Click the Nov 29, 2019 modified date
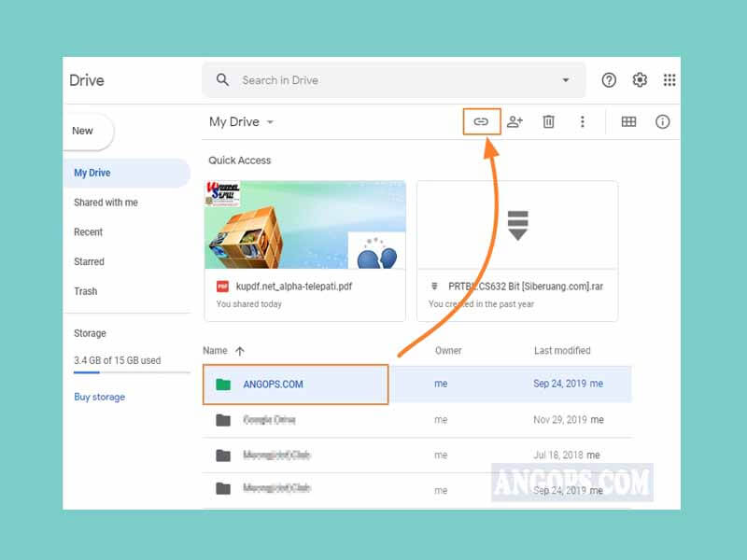Viewport: 747px width, 560px height. coord(559,419)
